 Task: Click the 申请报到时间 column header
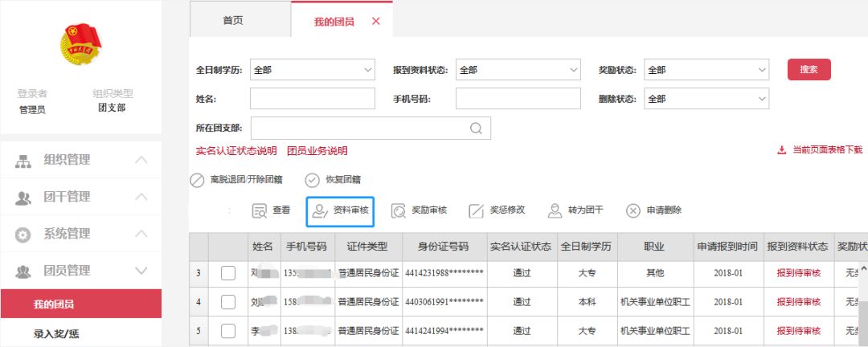(728, 247)
